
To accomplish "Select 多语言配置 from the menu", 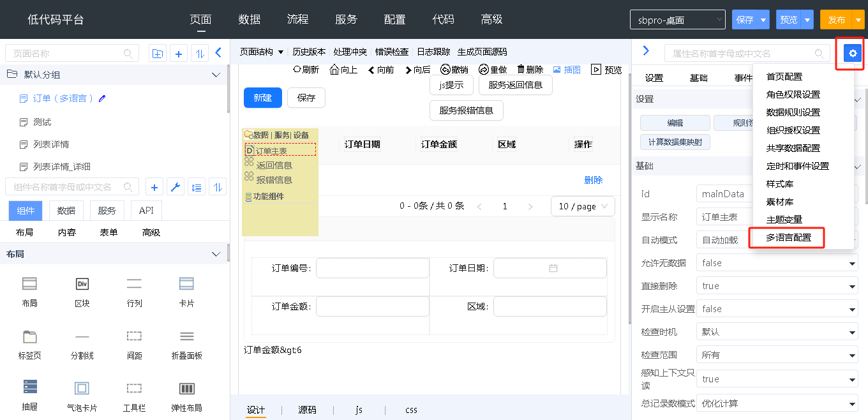I will pyautogui.click(x=788, y=237).
